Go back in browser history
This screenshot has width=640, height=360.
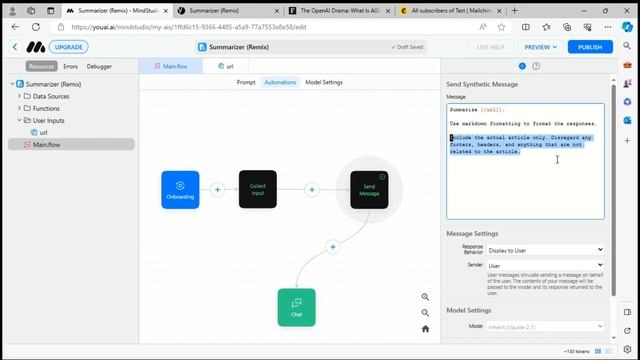pyautogui.click(x=16, y=27)
